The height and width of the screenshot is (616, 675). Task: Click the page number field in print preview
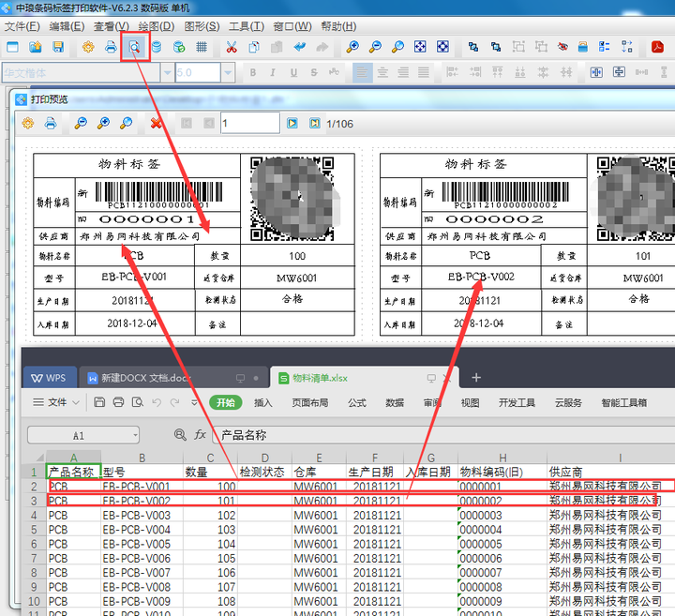(250, 124)
